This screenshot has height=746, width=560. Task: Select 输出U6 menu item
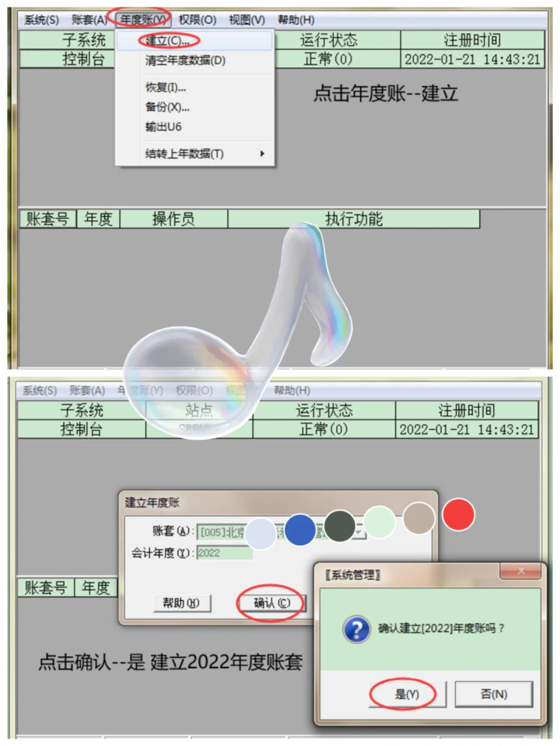162,127
